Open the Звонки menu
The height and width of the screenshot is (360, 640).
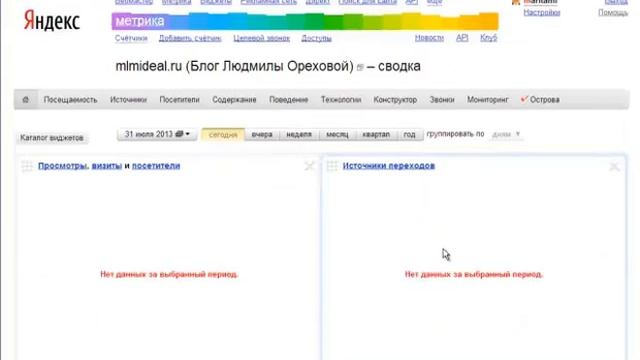click(x=442, y=100)
